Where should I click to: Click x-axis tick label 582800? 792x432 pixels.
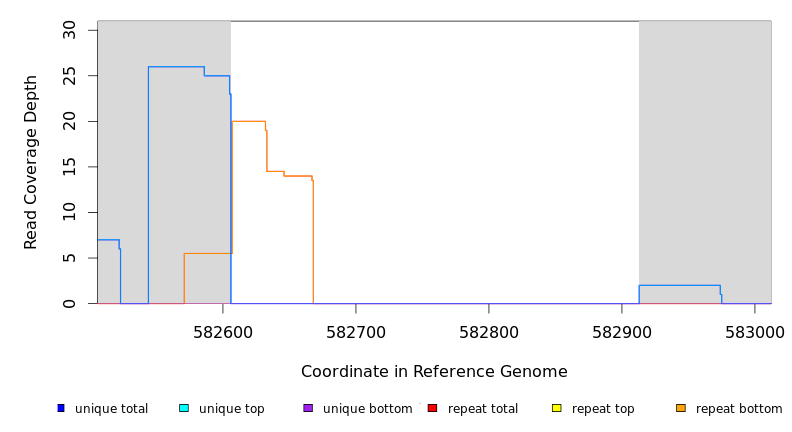(488, 330)
